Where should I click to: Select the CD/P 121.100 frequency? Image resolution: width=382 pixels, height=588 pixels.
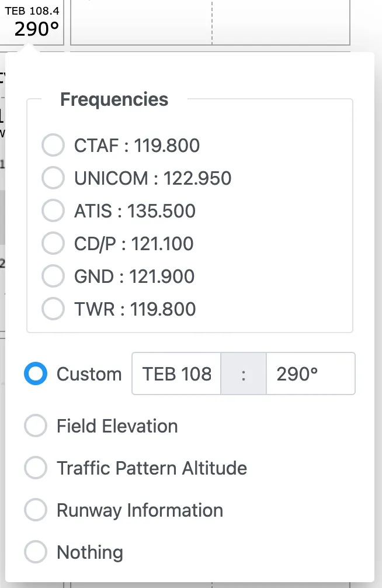[x=53, y=244]
